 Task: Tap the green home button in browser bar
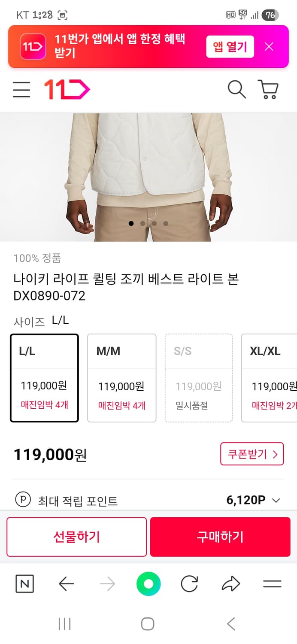click(x=148, y=583)
